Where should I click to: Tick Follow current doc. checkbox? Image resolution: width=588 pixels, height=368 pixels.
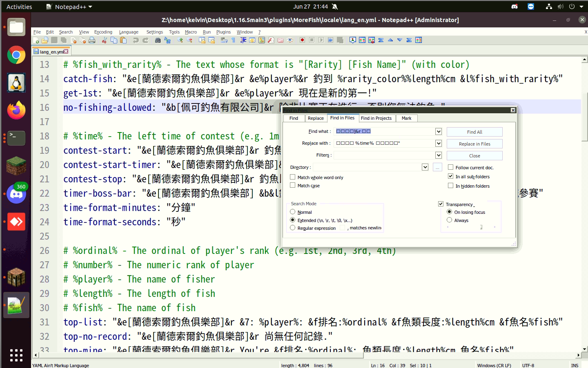[450, 167]
